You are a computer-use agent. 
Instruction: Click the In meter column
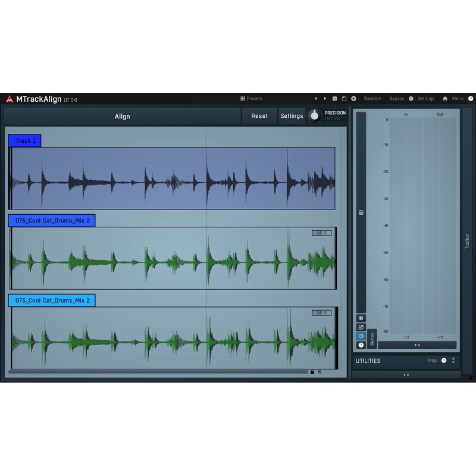[406, 226]
